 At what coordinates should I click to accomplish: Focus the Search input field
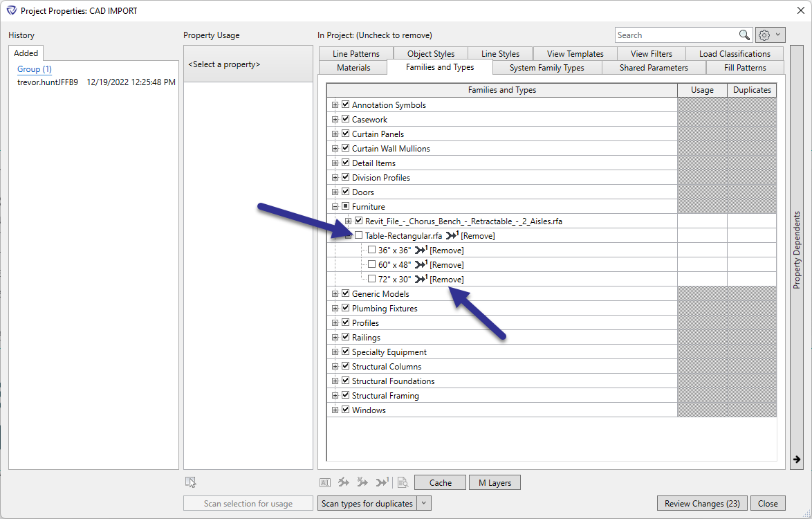coord(676,35)
